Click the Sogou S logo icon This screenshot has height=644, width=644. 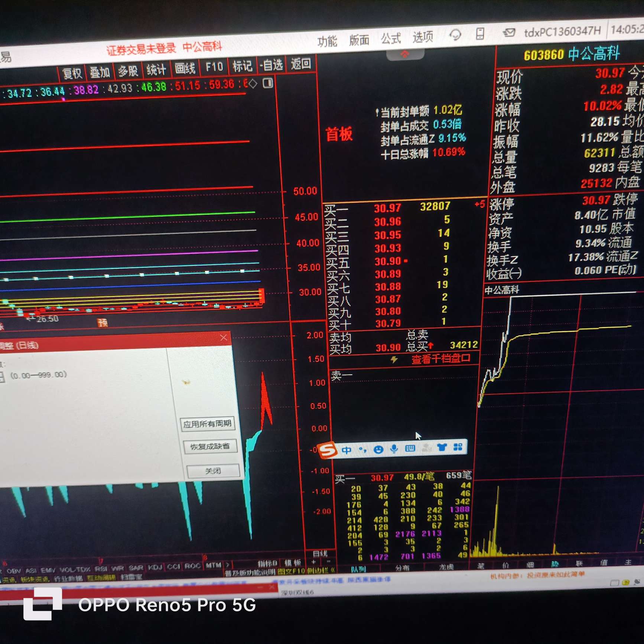coord(327,451)
